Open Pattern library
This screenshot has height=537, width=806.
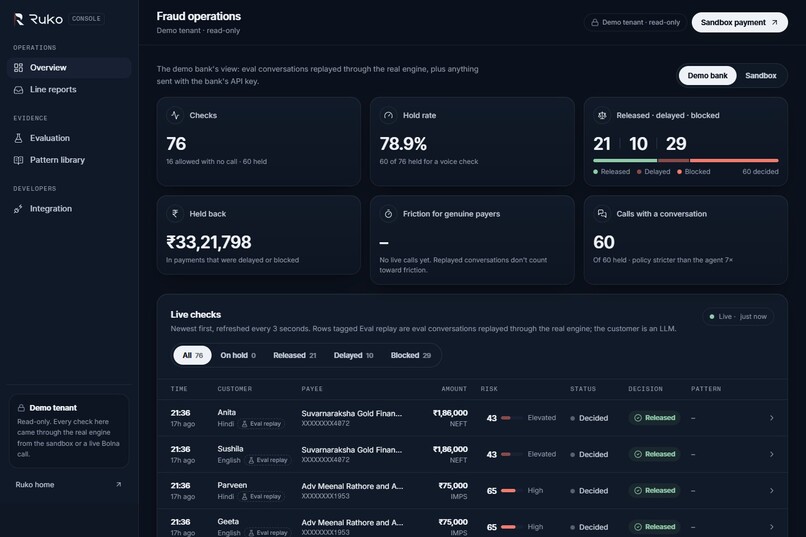point(69,160)
